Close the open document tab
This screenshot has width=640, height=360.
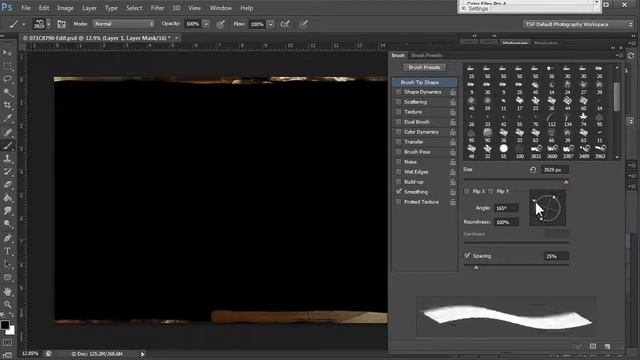(176, 38)
